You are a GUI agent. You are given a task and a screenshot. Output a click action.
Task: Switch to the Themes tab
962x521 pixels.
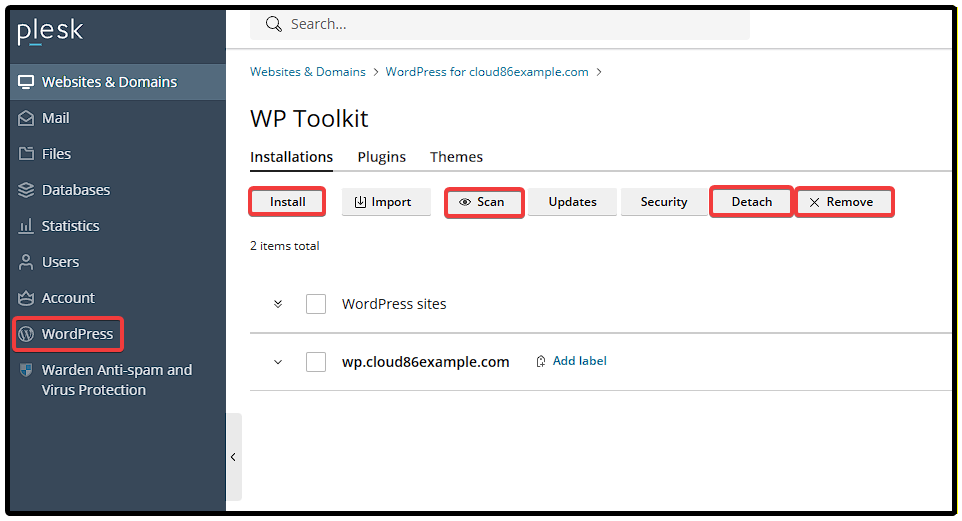[x=456, y=157]
